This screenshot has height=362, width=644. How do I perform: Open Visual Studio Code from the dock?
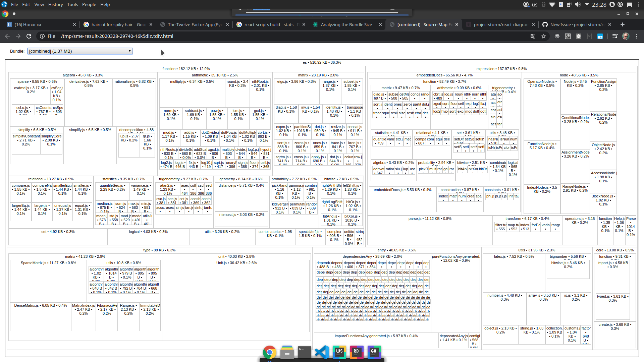point(322,352)
